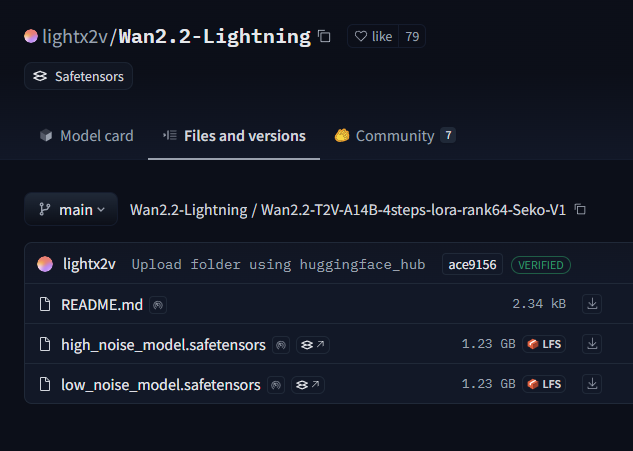Copy the model name with the copy icon
The width and height of the screenshot is (633, 451).
click(324, 36)
